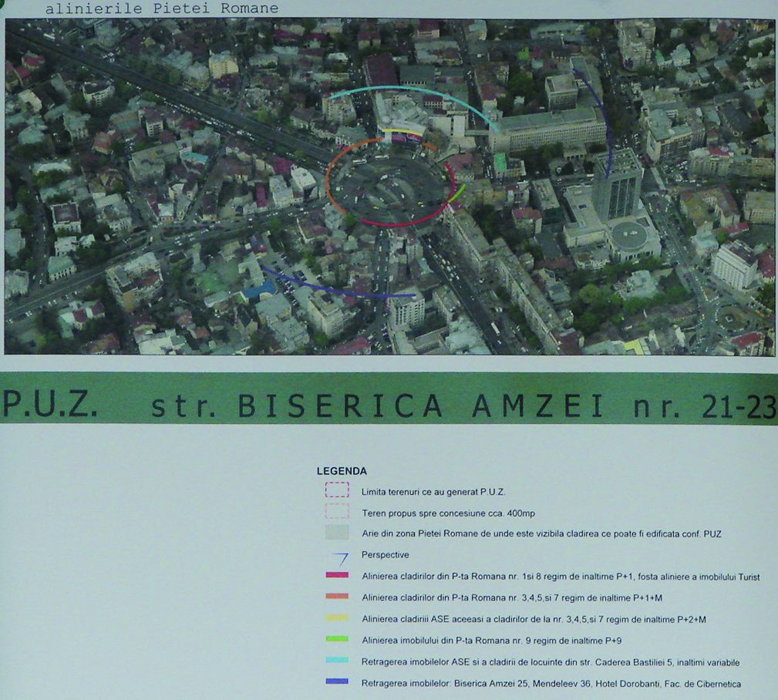Select the dark blue 'Retragerea imobilelor' swatch
Viewport: 778px width, 700px height.
point(337,682)
